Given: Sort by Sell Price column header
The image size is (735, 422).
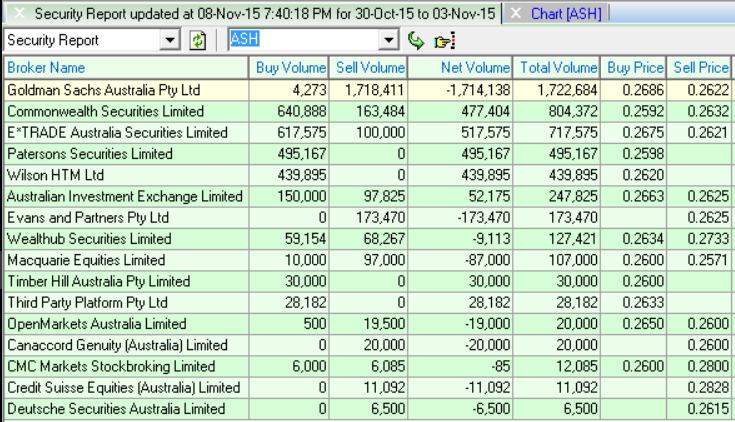Looking at the screenshot, I should (700, 68).
